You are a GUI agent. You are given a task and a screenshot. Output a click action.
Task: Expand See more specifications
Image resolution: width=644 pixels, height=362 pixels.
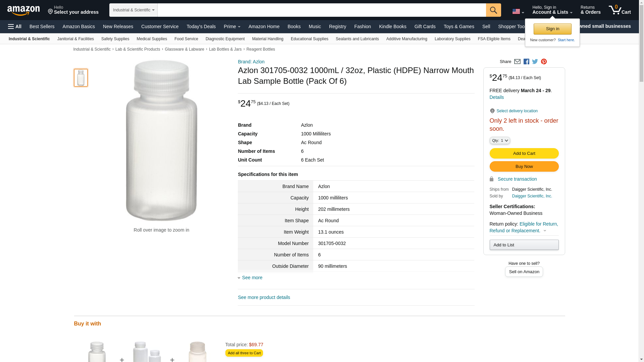252,278
